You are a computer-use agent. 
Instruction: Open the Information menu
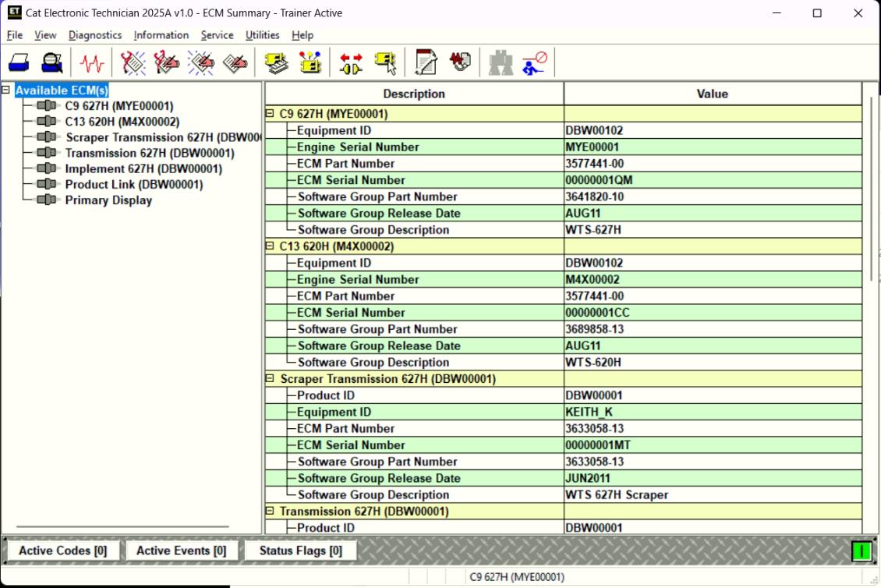[x=161, y=35]
